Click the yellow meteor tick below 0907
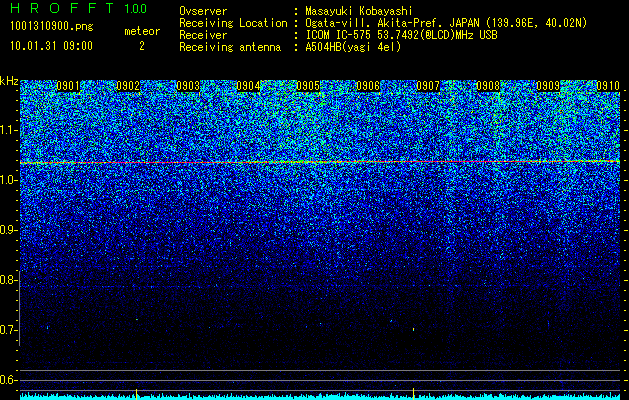This screenshot has height=400, width=629. [x=413, y=394]
